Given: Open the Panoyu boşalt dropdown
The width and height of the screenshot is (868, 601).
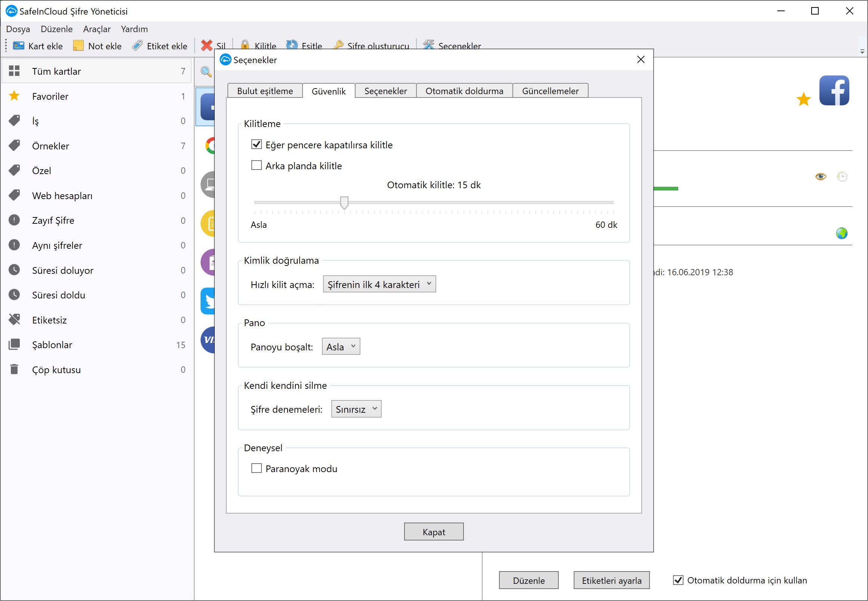Looking at the screenshot, I should tap(341, 347).
